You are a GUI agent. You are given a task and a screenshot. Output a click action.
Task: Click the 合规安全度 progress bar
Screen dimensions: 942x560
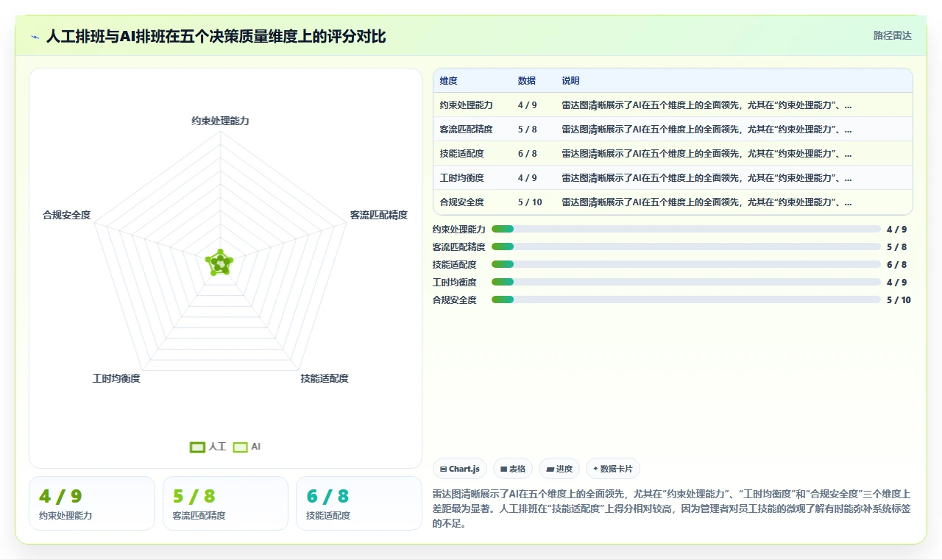coord(686,300)
